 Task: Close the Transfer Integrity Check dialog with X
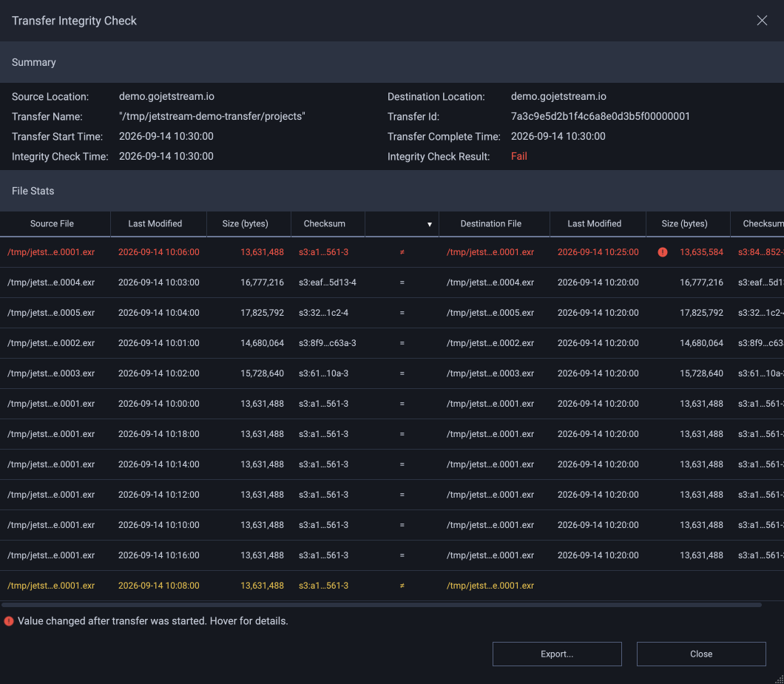tap(762, 21)
